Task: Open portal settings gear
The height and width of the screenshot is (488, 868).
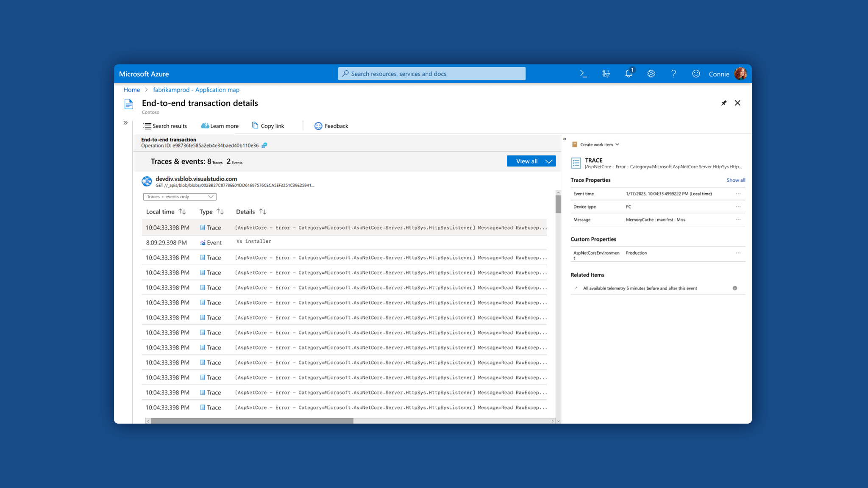Action: tap(651, 74)
